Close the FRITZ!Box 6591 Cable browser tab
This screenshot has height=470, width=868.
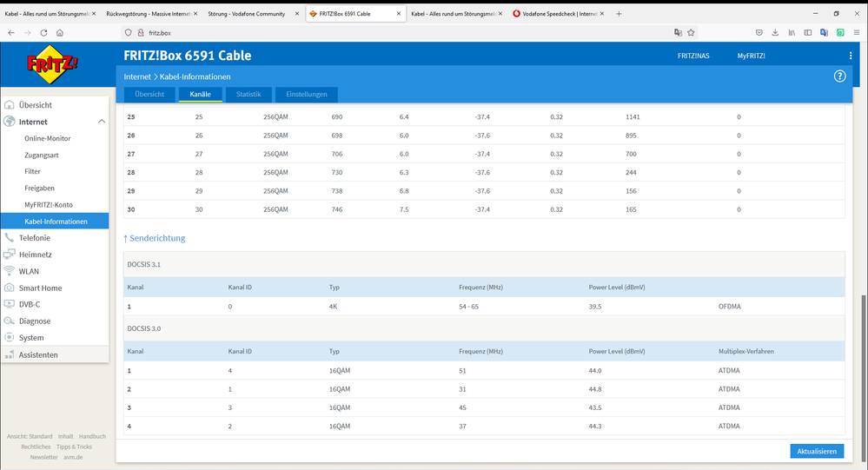click(399, 13)
